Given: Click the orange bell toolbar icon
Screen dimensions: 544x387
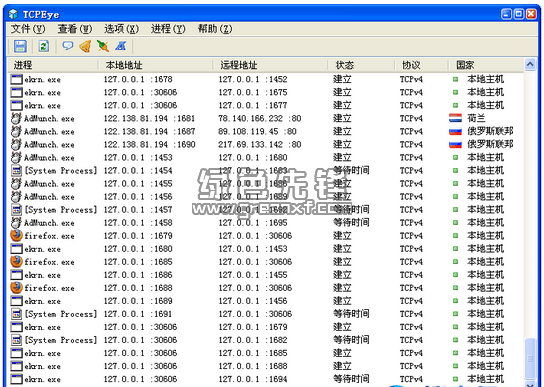Looking at the screenshot, I should coord(85,46).
